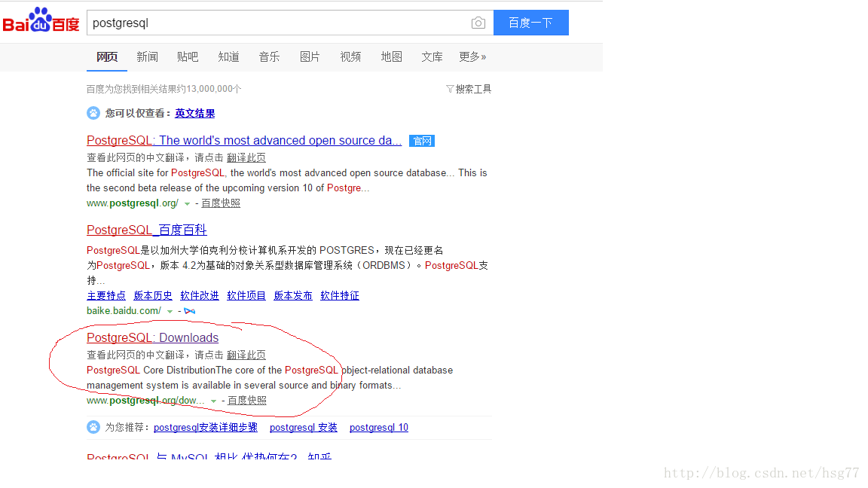Click the 版本历史 sublink
The height and width of the screenshot is (488, 868).
coord(153,295)
